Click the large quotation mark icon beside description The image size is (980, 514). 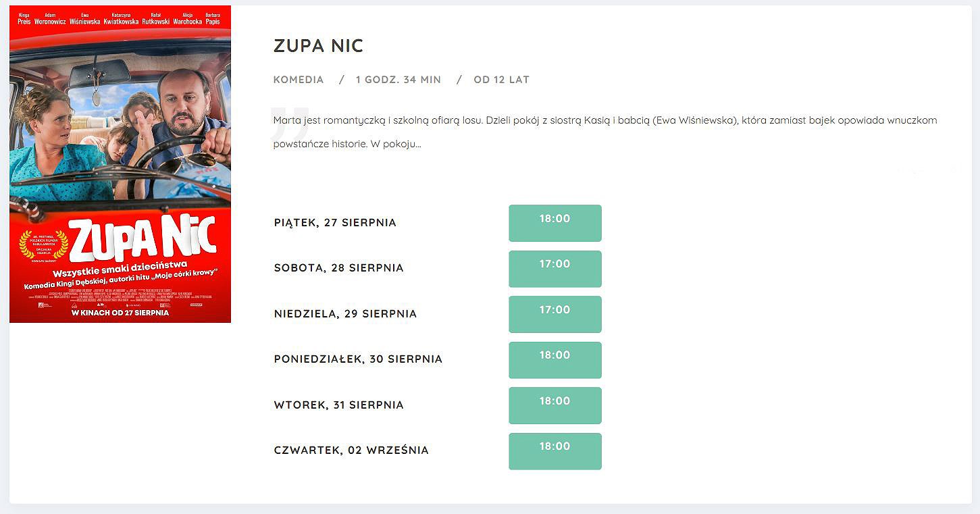point(290,122)
